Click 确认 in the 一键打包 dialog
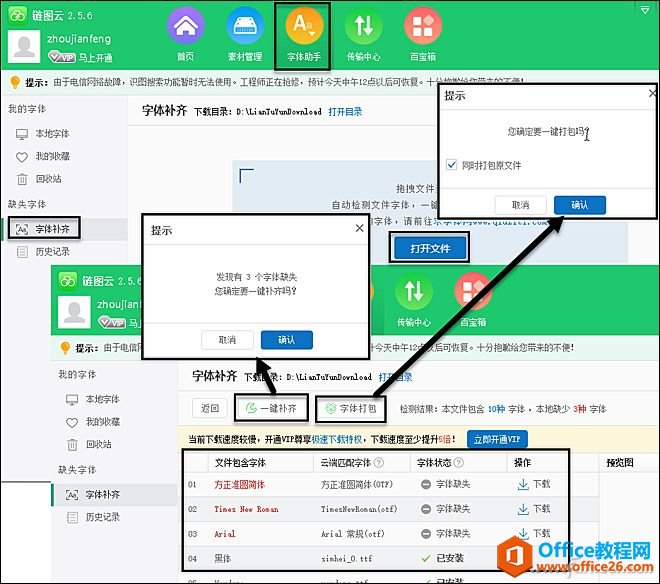Screen dimensions: 660x584 click(x=580, y=205)
